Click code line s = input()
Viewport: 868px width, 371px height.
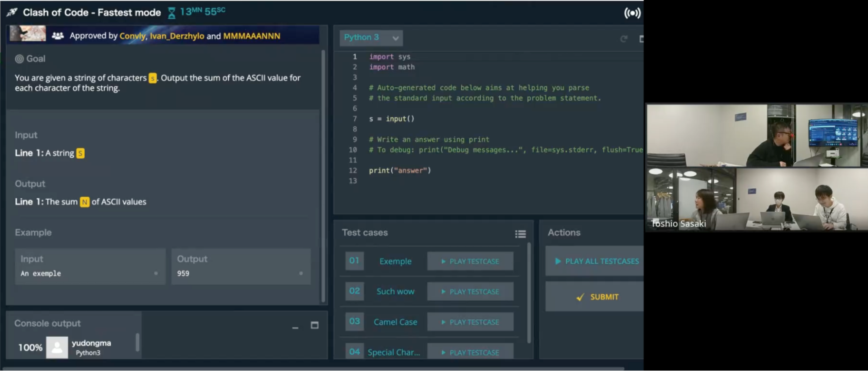392,118
